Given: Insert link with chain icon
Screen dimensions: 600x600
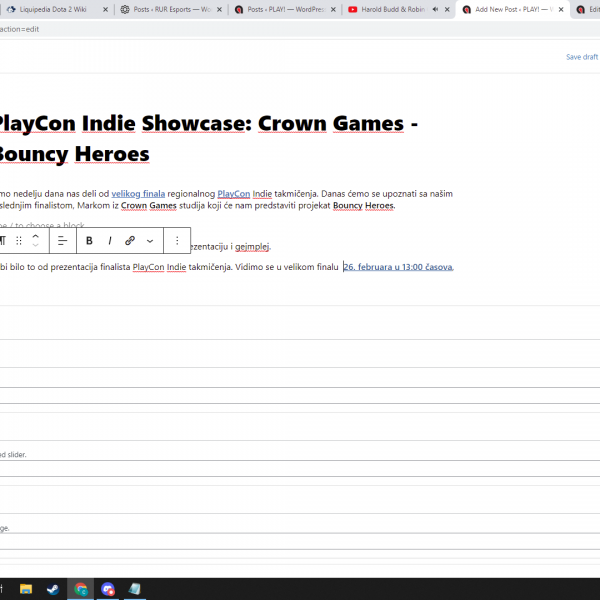Looking at the screenshot, I should 130,240.
